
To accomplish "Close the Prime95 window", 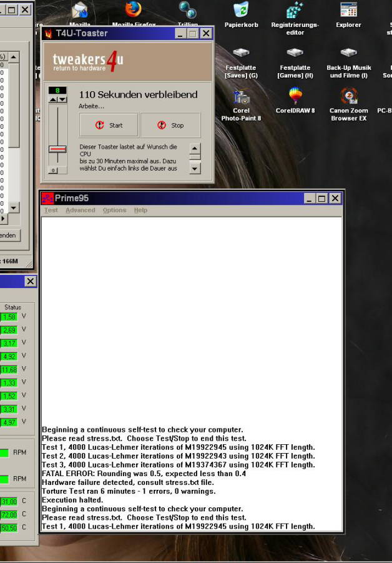I will 335,198.
